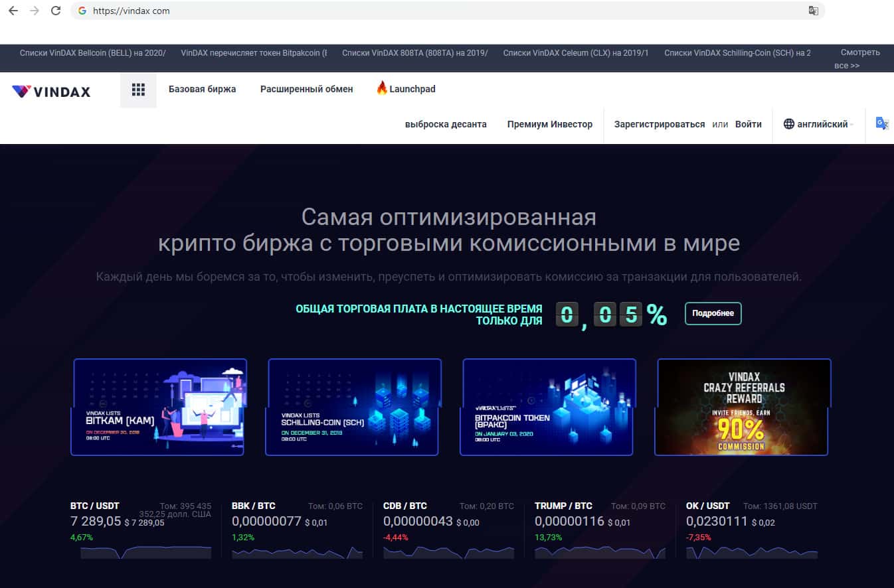Click the Войти login link
Screen dimensions: 894x588
tap(749, 124)
